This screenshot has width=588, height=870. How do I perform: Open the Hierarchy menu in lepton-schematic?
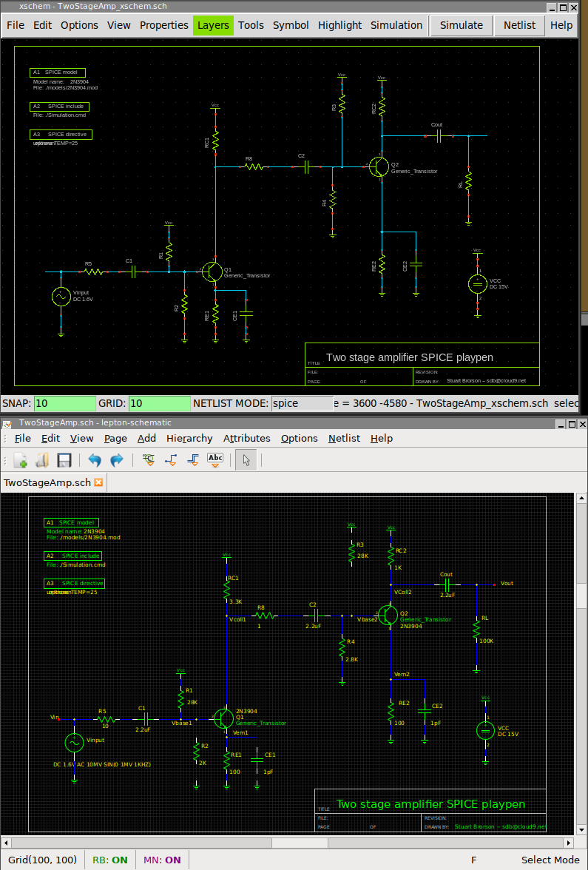(189, 438)
